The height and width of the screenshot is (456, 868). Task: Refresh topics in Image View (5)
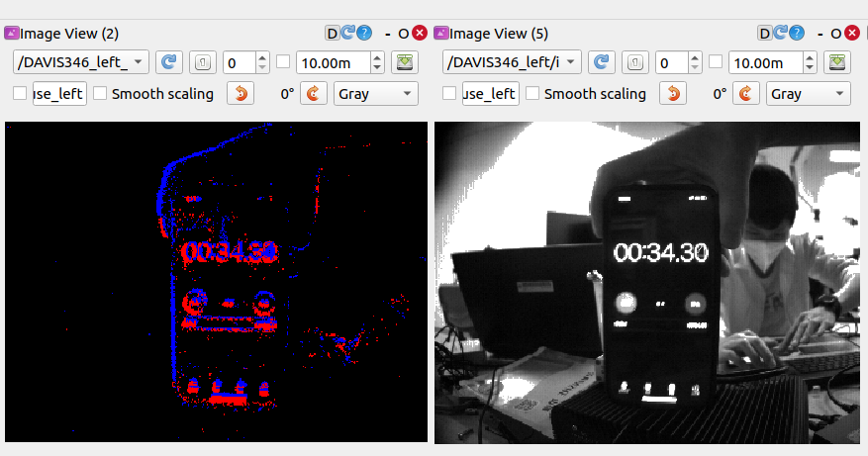[601, 62]
